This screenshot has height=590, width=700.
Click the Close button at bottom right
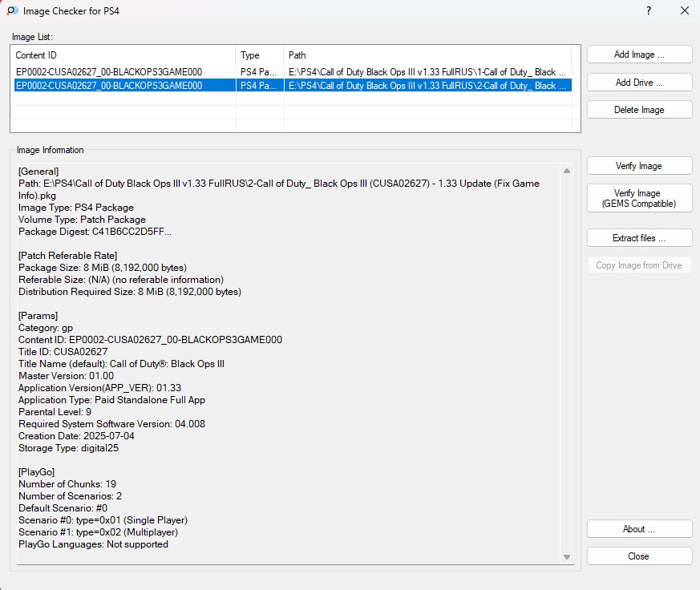pos(639,556)
